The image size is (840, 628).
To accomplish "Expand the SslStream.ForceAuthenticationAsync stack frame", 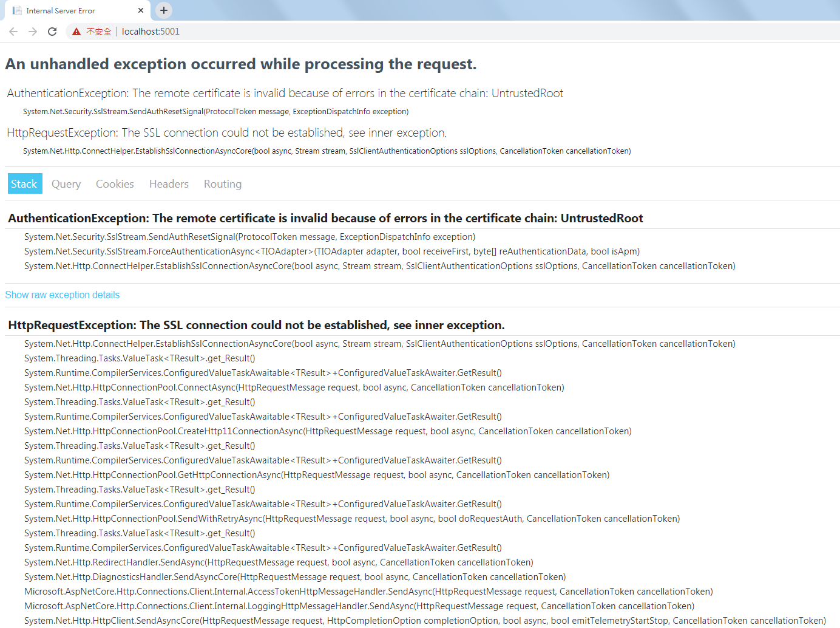I will tap(331, 251).
